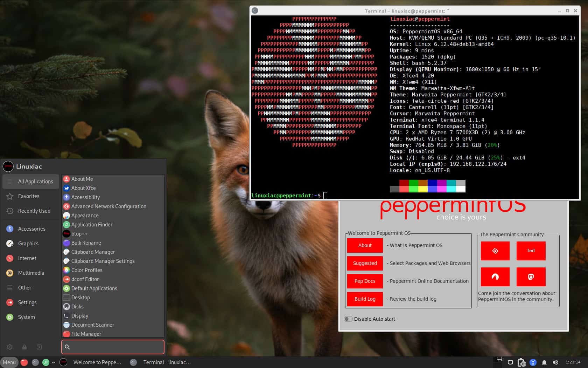Screen dimensions: 588x368
Task: Launch the dconf Editor
Action: [x=85, y=279]
